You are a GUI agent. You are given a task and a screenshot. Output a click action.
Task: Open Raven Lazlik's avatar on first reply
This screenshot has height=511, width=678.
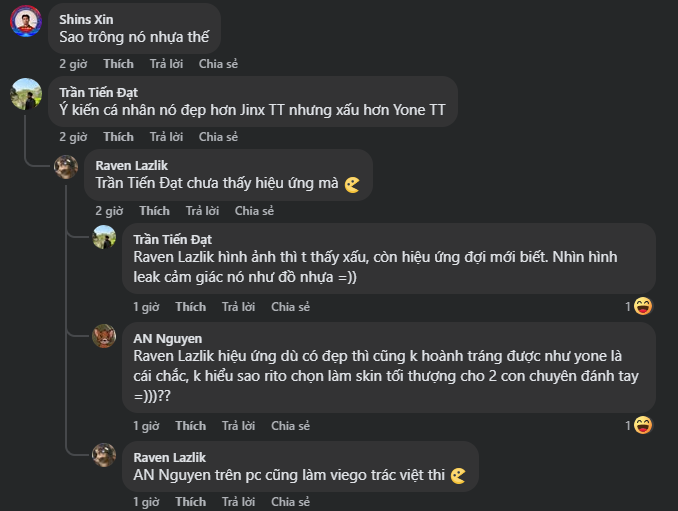click(66, 167)
